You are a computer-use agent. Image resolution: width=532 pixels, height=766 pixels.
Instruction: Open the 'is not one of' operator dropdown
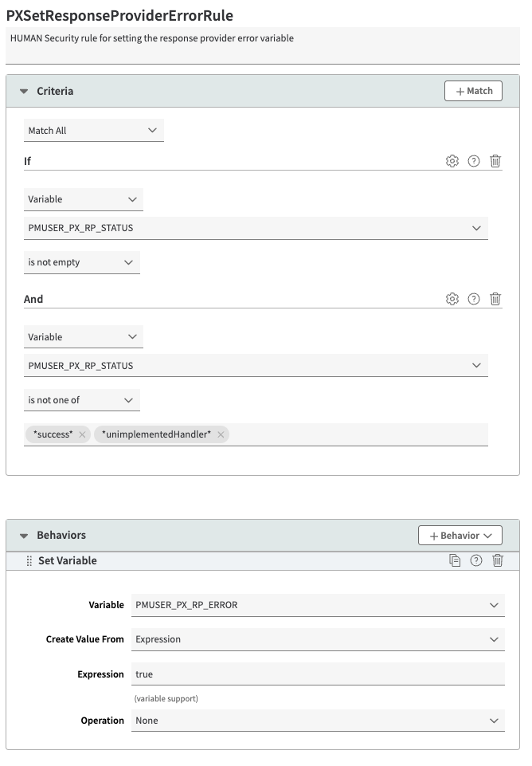click(x=81, y=400)
